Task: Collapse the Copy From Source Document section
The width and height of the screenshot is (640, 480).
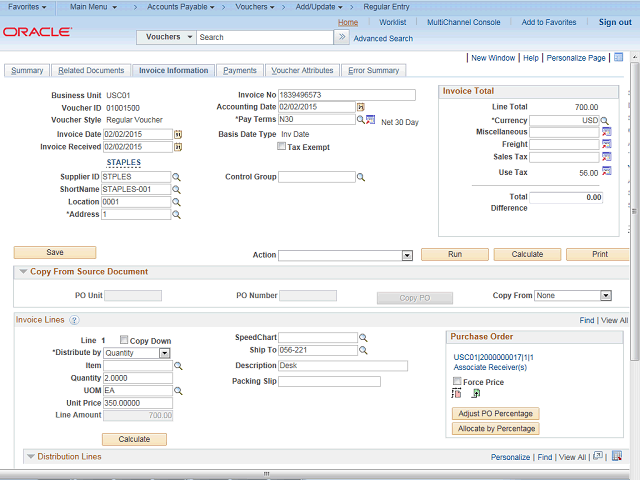Action: (23, 272)
